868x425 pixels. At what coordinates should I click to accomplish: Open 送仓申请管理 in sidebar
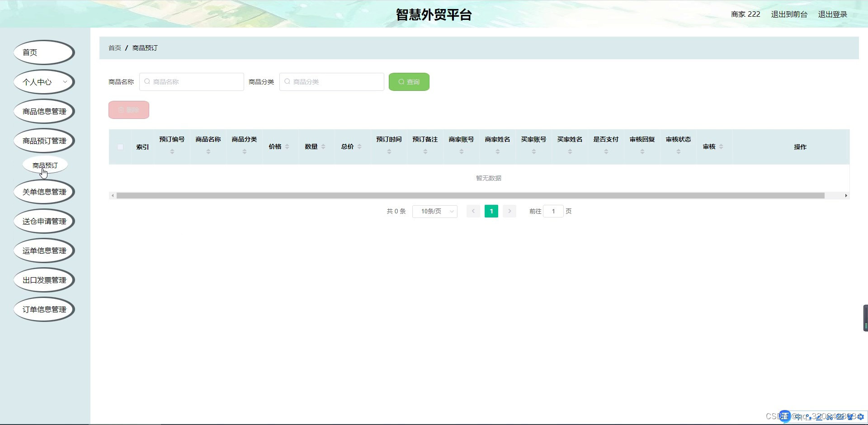[44, 221]
